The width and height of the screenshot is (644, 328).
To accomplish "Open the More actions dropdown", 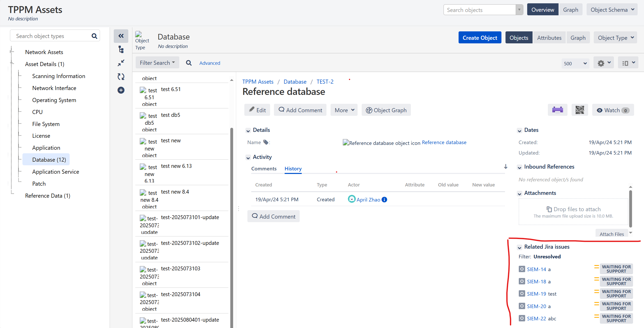I will (x=344, y=110).
